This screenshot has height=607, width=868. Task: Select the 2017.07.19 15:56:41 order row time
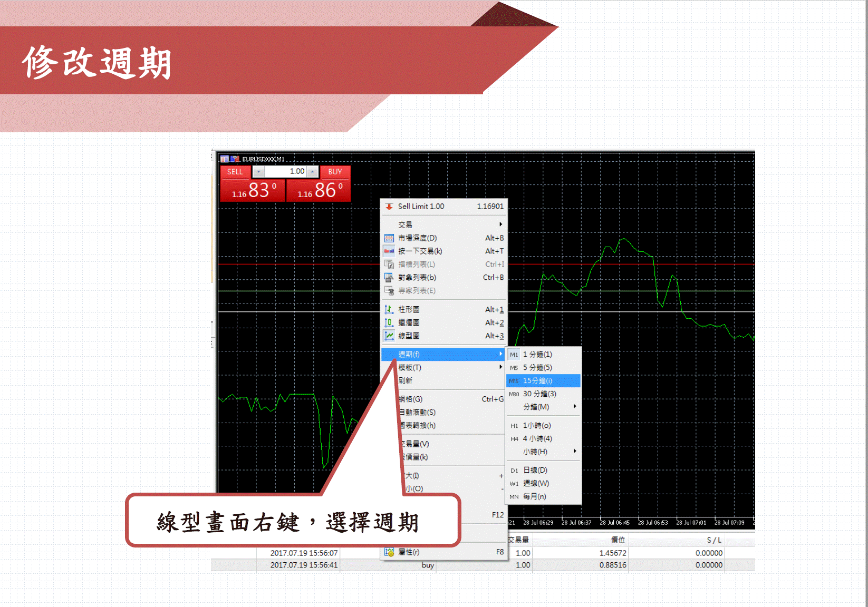point(304,565)
